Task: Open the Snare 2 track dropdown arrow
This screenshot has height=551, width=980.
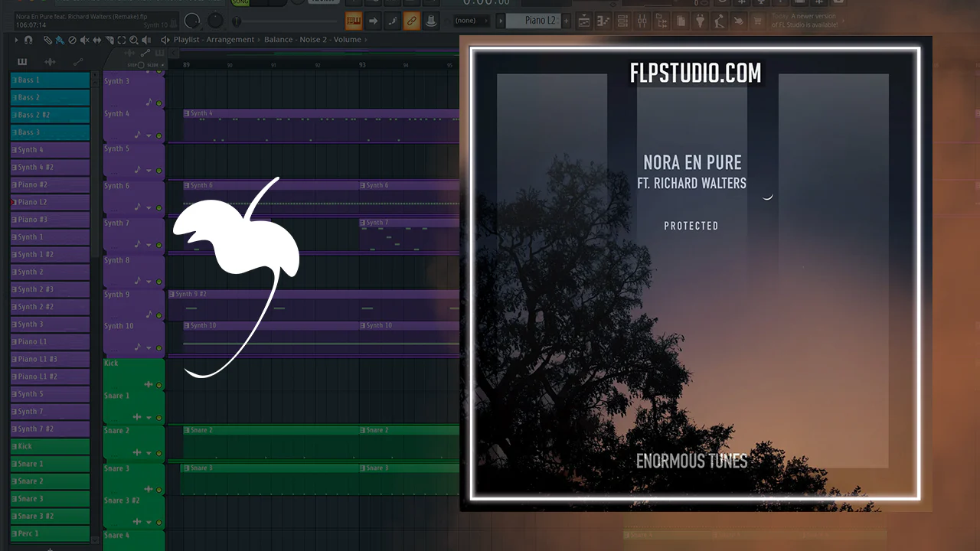Action: point(149,453)
